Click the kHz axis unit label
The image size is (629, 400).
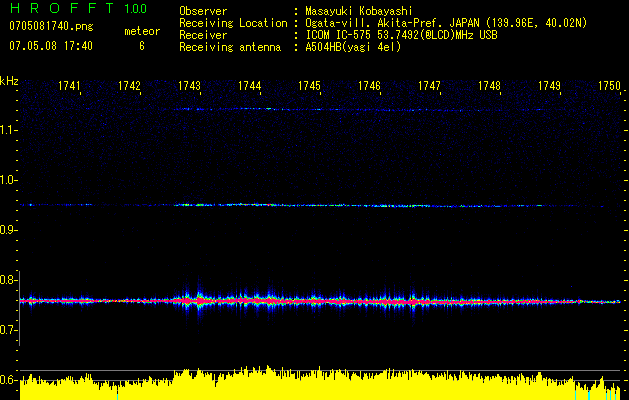pos(9,80)
